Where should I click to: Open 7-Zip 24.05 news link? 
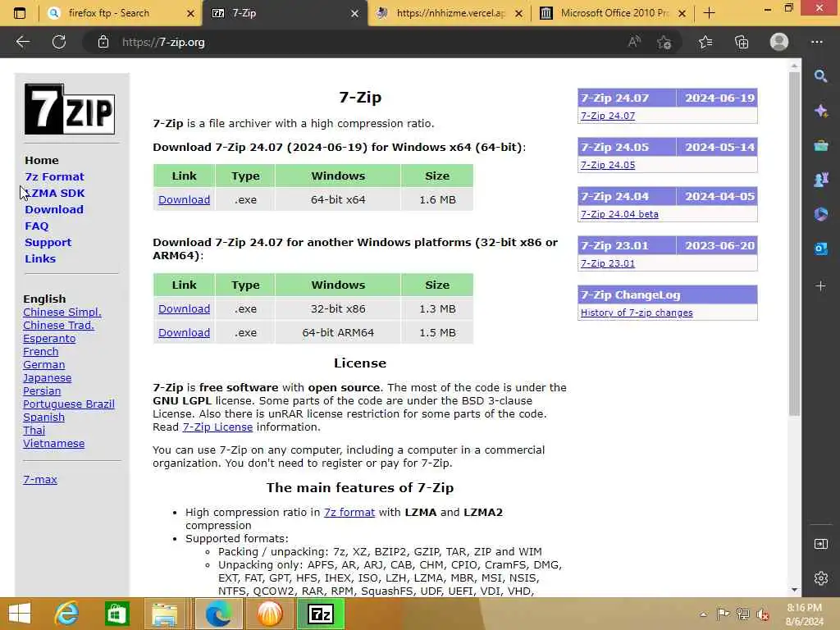pos(608,165)
